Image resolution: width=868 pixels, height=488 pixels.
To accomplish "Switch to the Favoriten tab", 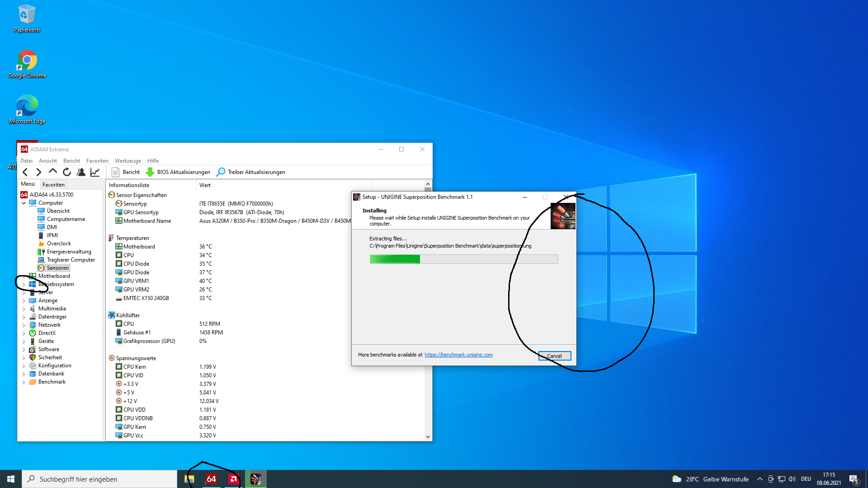I will coord(53,184).
